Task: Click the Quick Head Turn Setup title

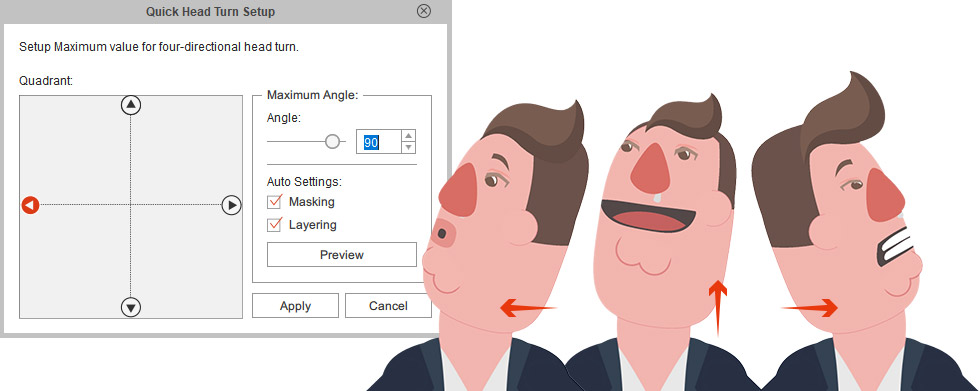Action: (x=210, y=11)
